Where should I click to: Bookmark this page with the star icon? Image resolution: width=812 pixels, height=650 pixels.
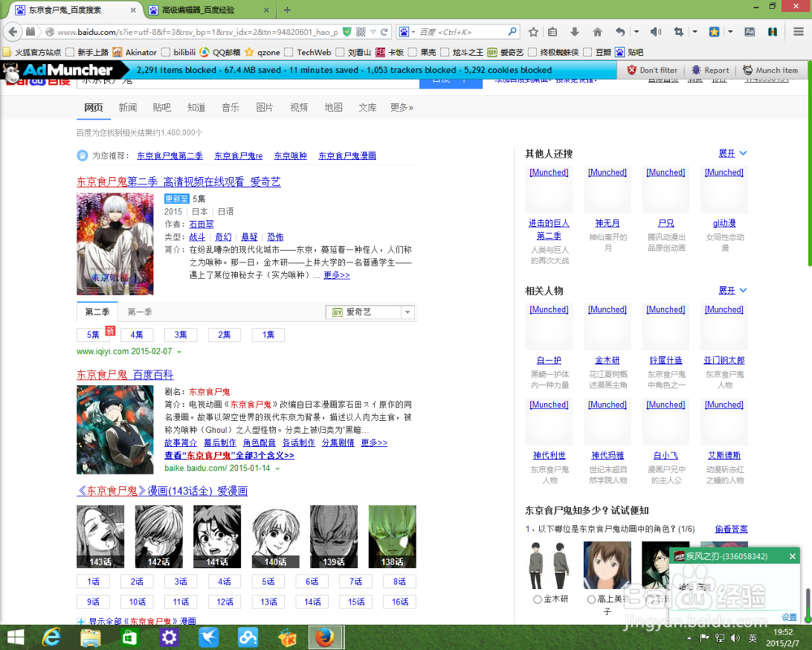pyautogui.click(x=533, y=32)
